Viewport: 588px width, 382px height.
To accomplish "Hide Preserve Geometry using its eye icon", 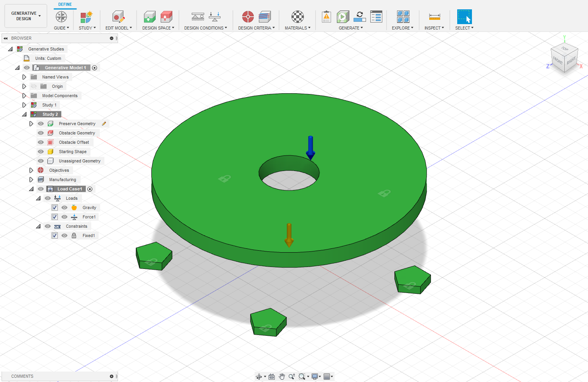I will (x=41, y=124).
